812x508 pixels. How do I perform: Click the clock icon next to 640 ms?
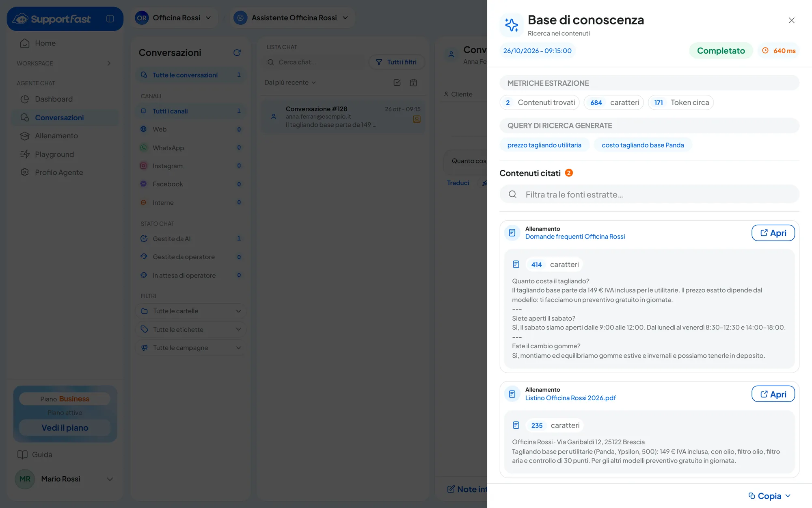pyautogui.click(x=765, y=51)
